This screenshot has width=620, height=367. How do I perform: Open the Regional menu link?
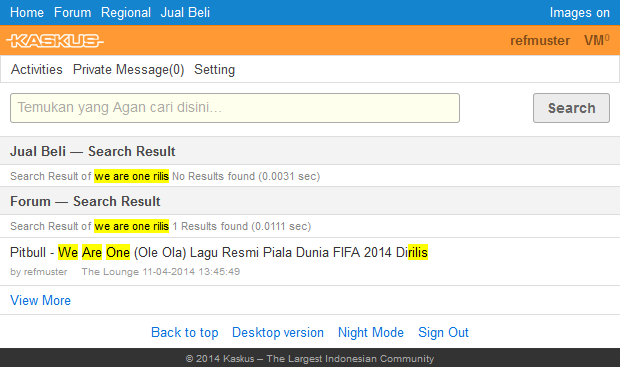[126, 13]
